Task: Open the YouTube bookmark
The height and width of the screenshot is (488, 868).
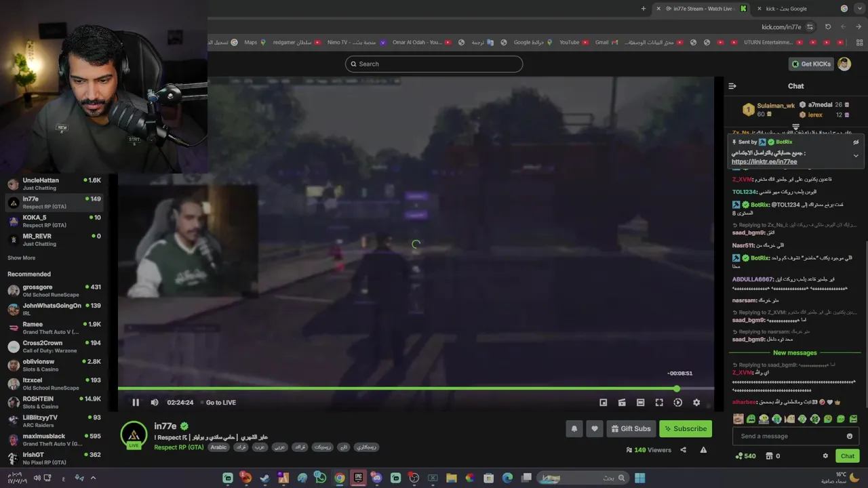Action: (574, 43)
